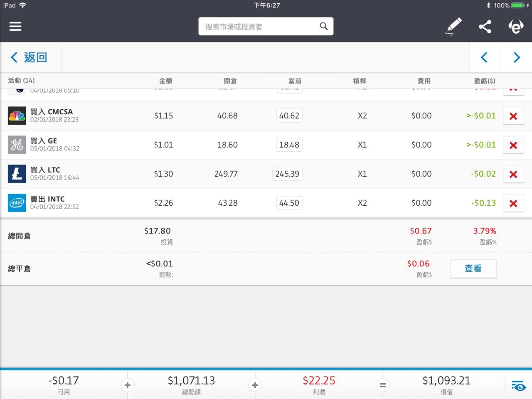The image size is (532, 399).
Task: Toggle the eye visibility icon in footer
Action: pyautogui.click(x=518, y=386)
